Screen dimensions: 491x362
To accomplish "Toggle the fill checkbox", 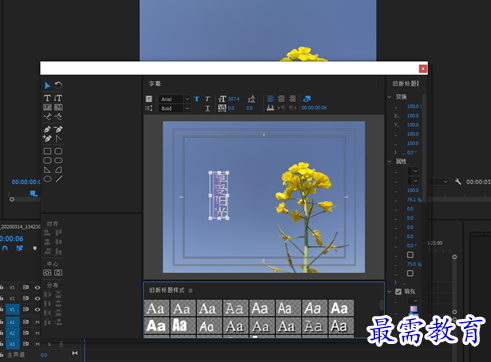I will [x=398, y=292].
